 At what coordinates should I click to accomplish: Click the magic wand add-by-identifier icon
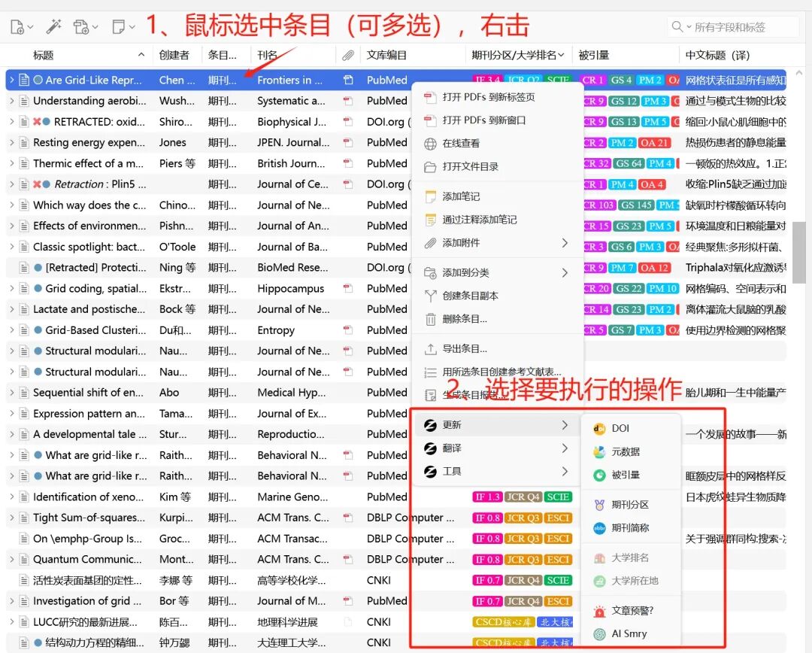click(54, 26)
